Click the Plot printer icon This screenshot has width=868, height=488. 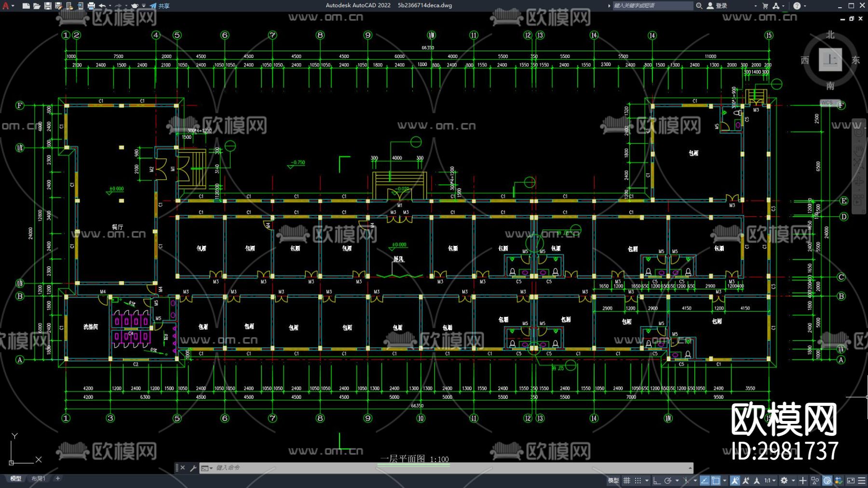click(x=91, y=6)
